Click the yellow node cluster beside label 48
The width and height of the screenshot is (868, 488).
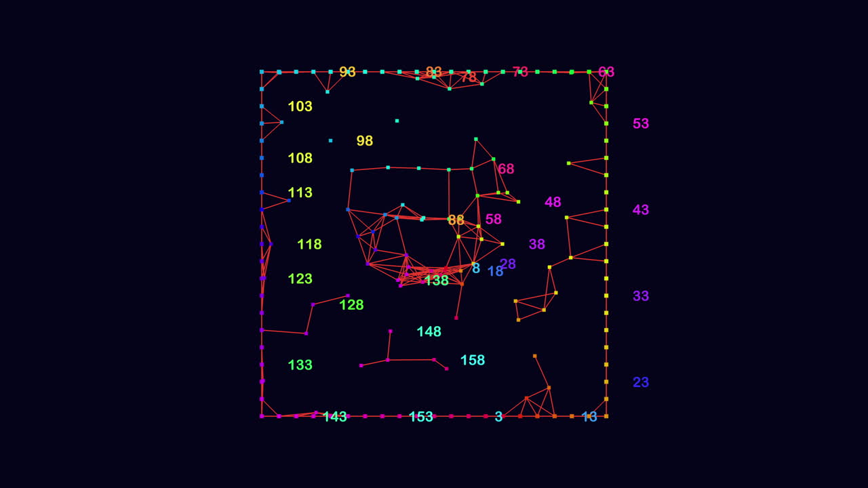(x=566, y=218)
